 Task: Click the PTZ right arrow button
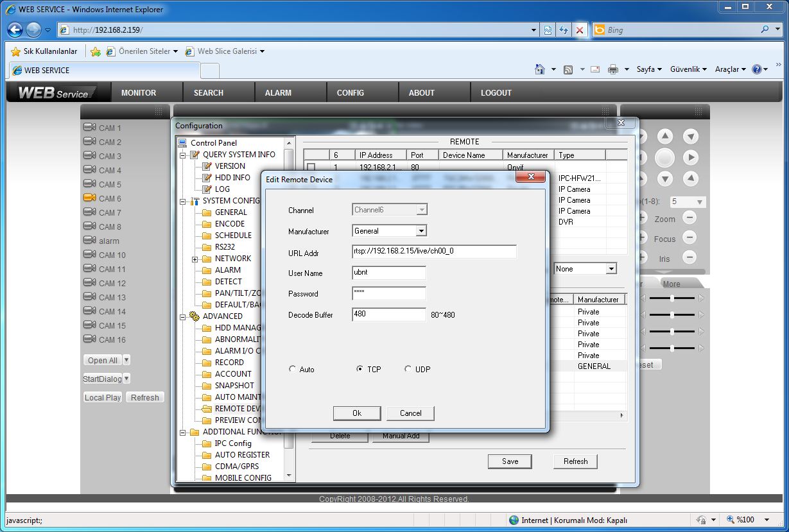tap(690, 157)
